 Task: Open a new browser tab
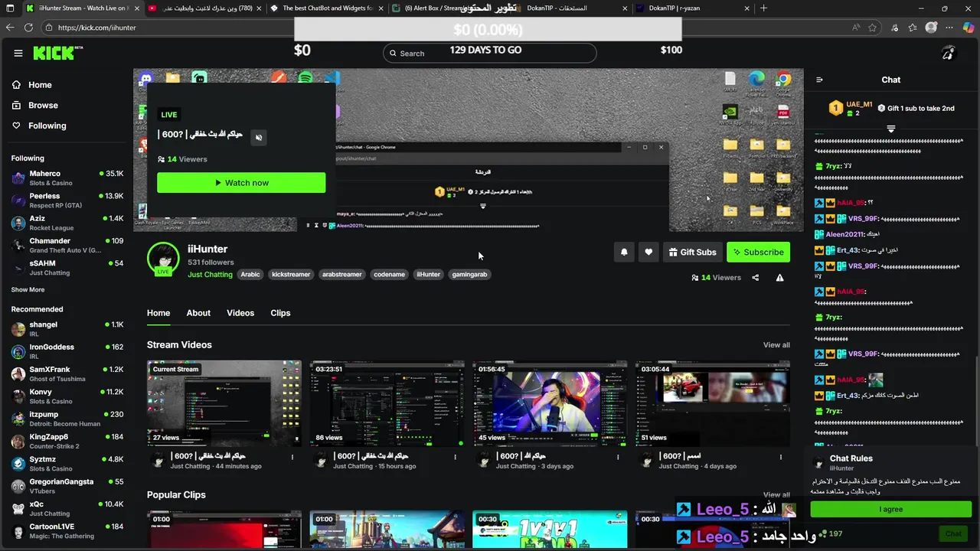point(763,8)
